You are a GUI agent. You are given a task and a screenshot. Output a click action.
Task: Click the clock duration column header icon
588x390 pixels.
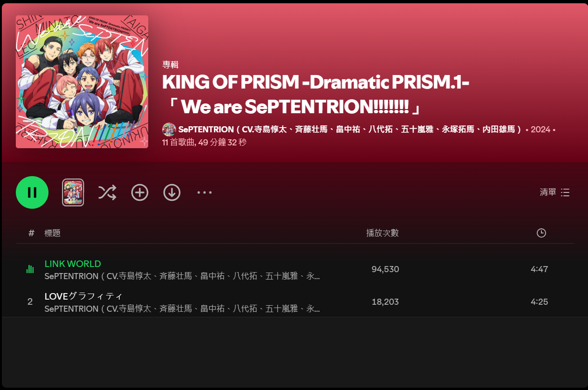click(541, 233)
